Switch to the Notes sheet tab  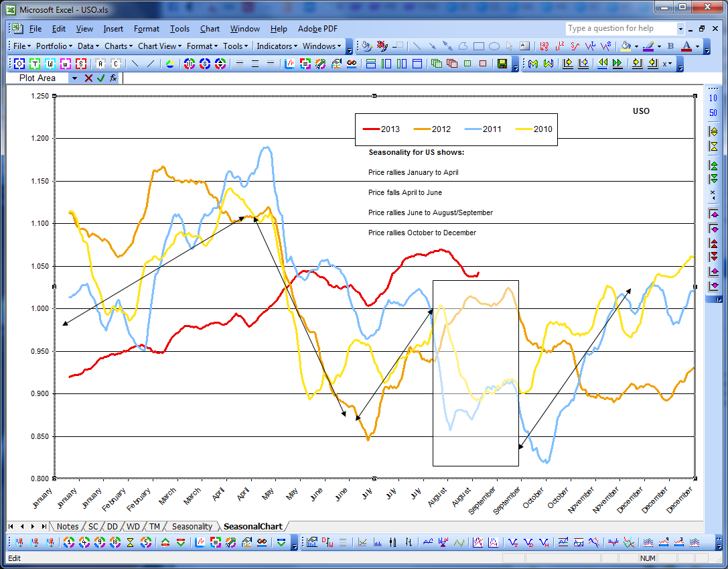68,526
